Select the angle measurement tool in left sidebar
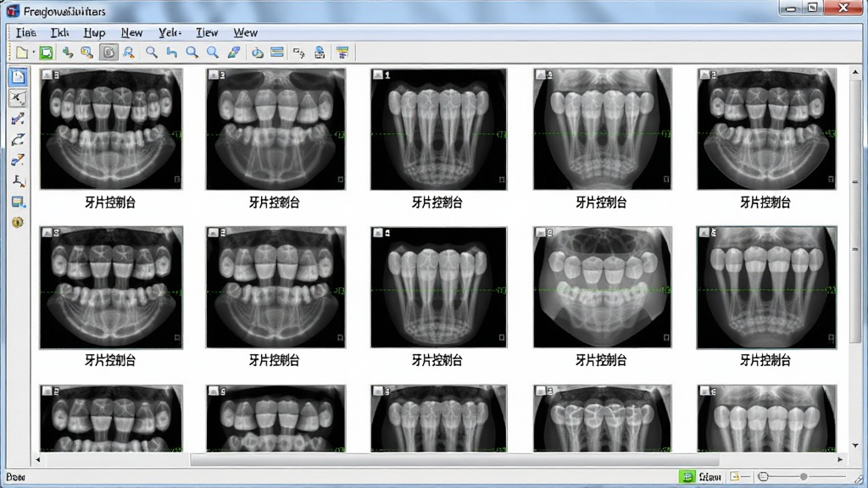 (18, 180)
